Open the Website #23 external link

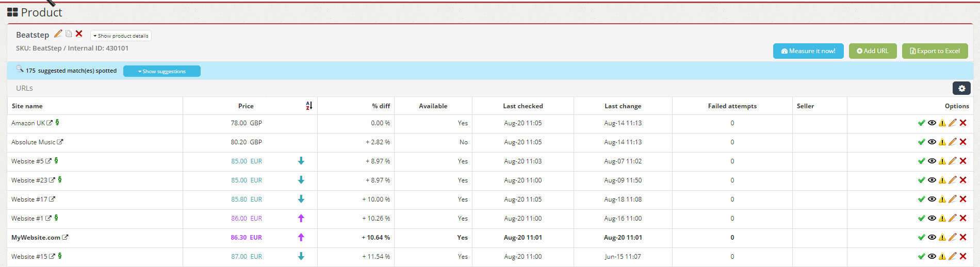[52, 180]
